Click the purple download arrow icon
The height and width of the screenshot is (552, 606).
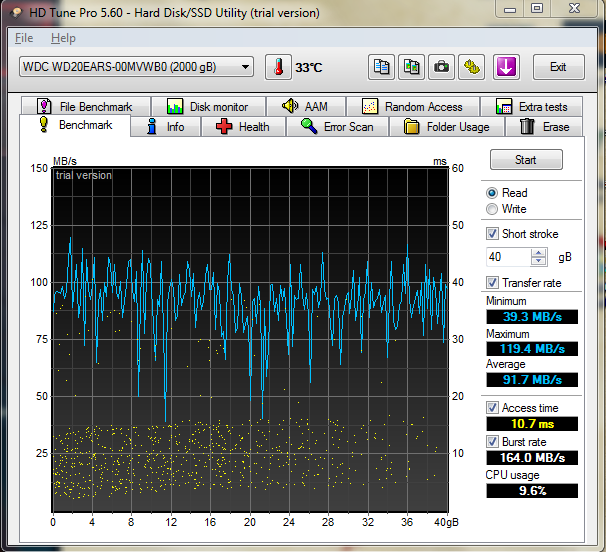point(506,67)
